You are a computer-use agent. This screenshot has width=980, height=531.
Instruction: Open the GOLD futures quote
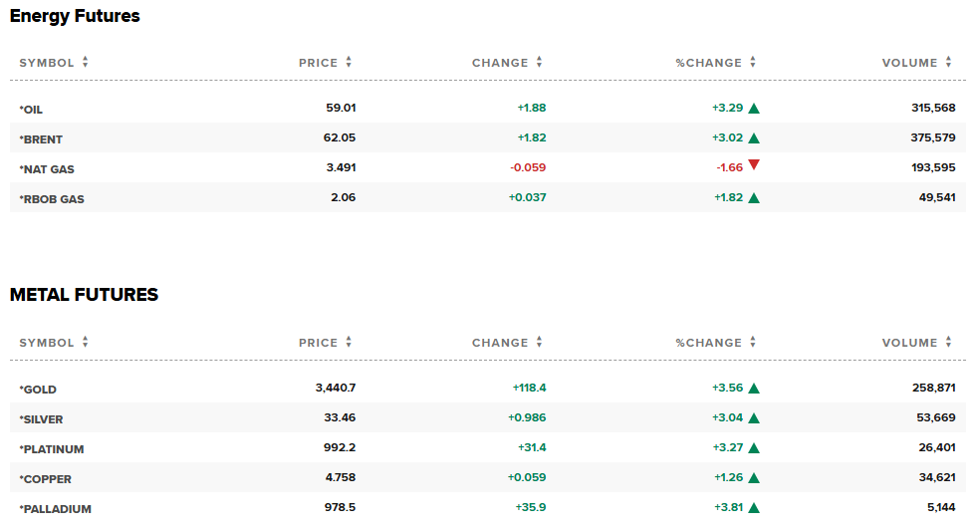(38, 390)
